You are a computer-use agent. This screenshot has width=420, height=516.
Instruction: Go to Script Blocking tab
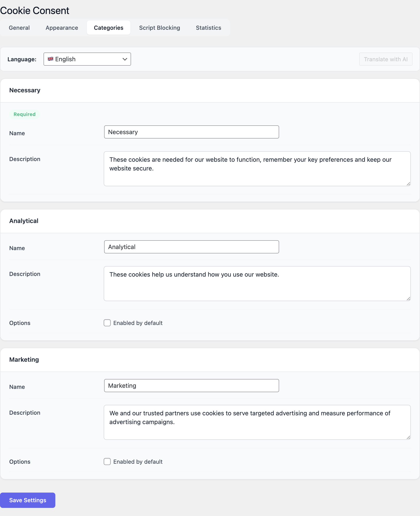(x=159, y=28)
